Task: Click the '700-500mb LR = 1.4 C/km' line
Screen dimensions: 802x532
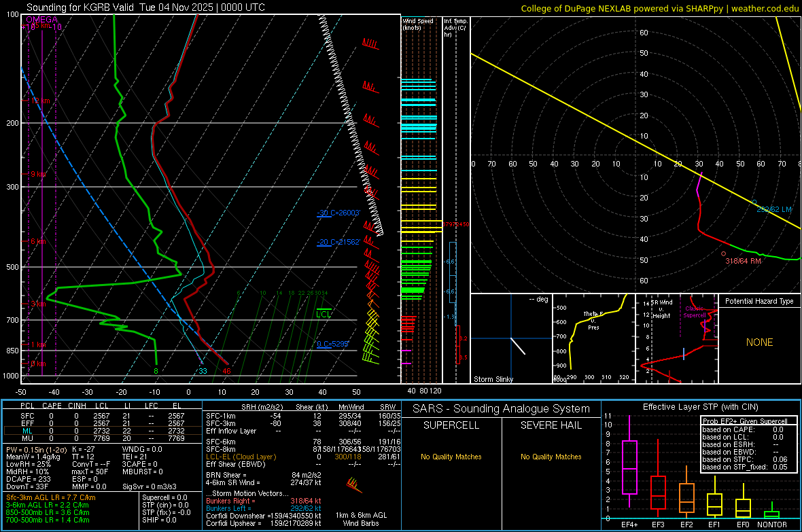Action: click(x=48, y=520)
